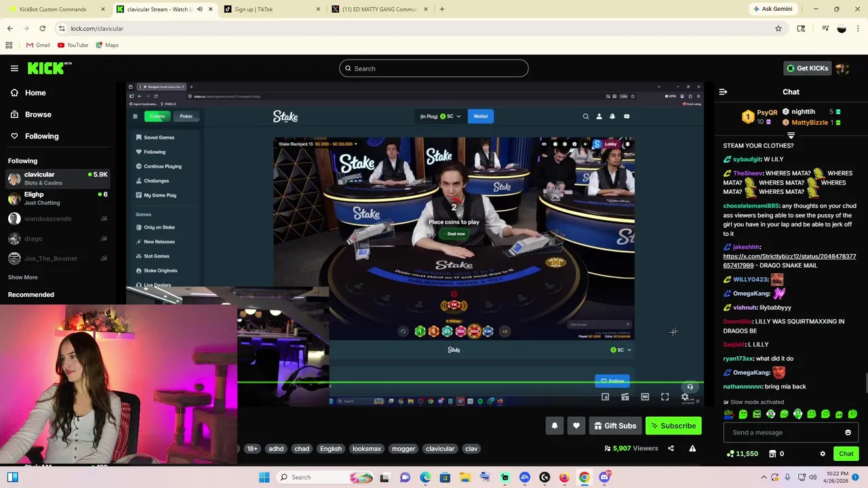868x488 pixels.
Task: Open the chat settings gear icon
Action: tap(823, 453)
